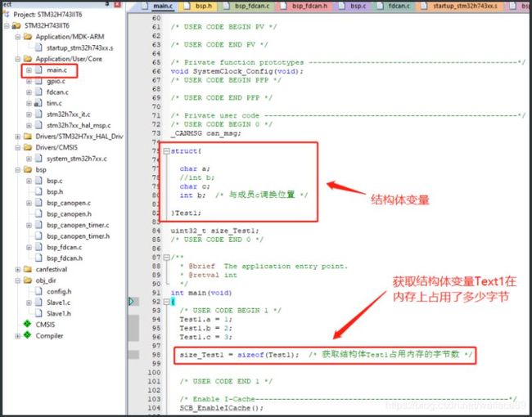The width and height of the screenshot is (532, 417).
Task: Expand the gpio.c node
Action: (x=29, y=82)
